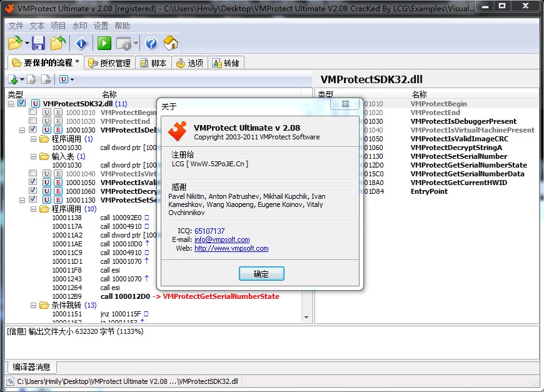Viewport: 544px width, 392px height.
Task: Uncheck the 10001060 VMProtectDecrypt checkbox
Action: pyautogui.click(x=33, y=190)
